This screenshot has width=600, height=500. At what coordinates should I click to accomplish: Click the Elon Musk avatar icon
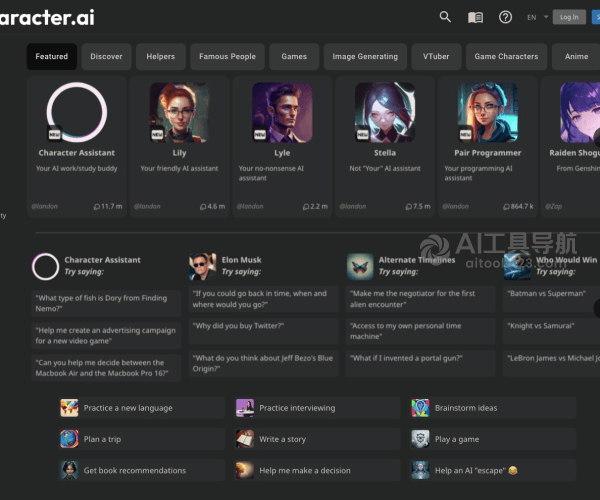202,267
